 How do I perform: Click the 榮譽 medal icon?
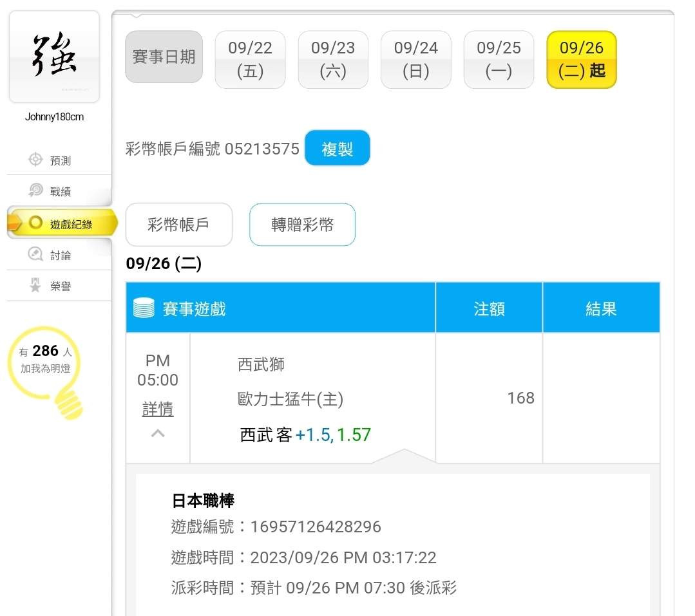(35, 285)
